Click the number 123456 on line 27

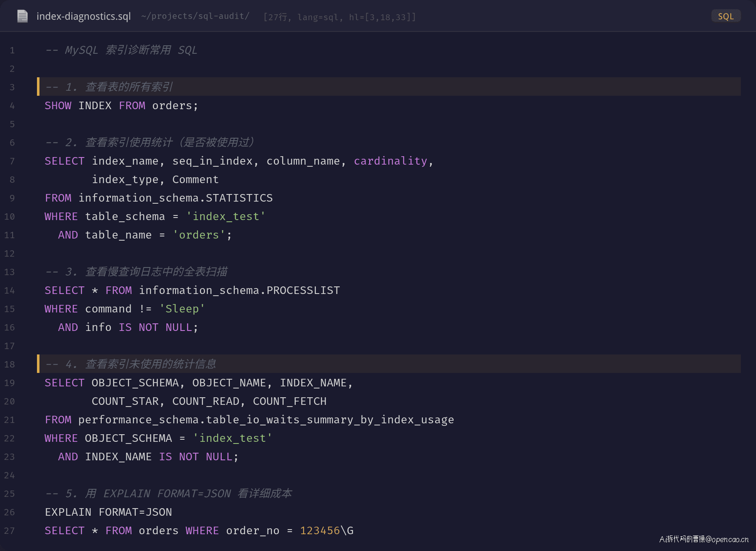pos(320,530)
